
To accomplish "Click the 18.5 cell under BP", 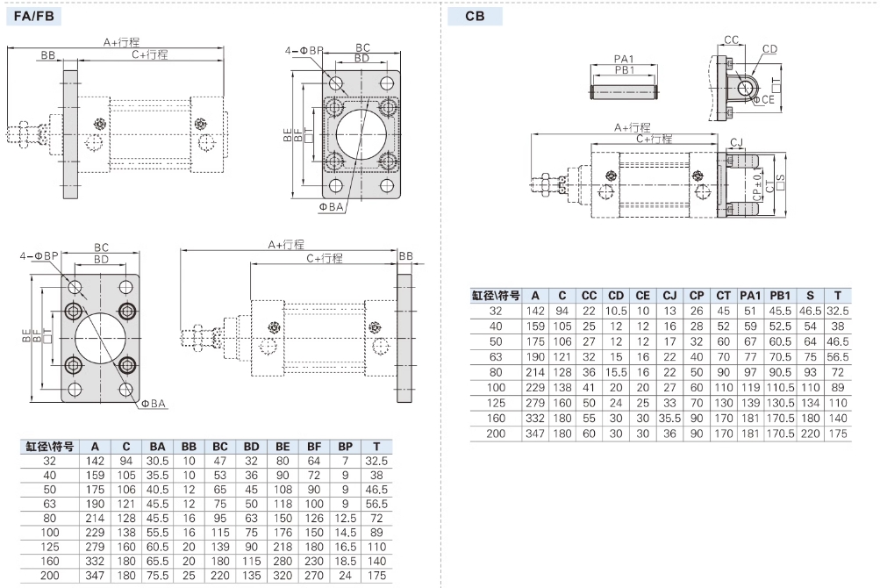I will coord(345,561).
